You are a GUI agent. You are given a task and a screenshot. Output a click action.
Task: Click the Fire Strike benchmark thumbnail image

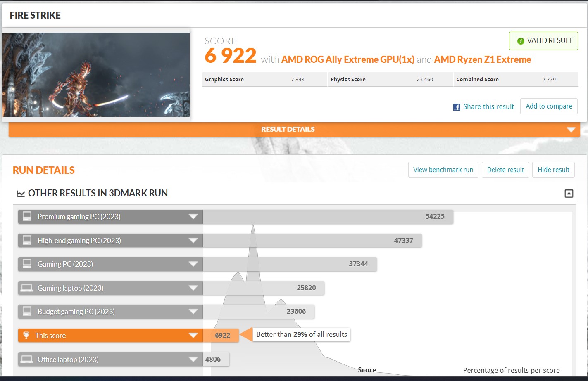[x=96, y=75]
